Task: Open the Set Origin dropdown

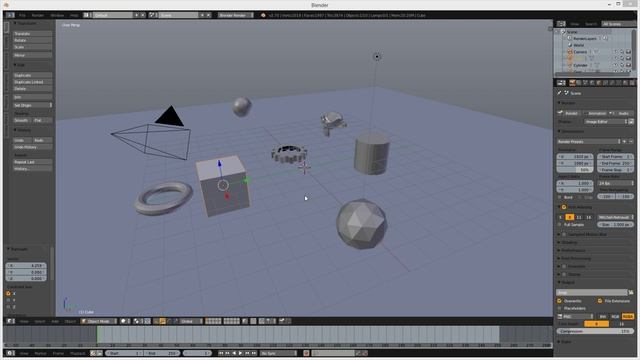Action: [33, 105]
